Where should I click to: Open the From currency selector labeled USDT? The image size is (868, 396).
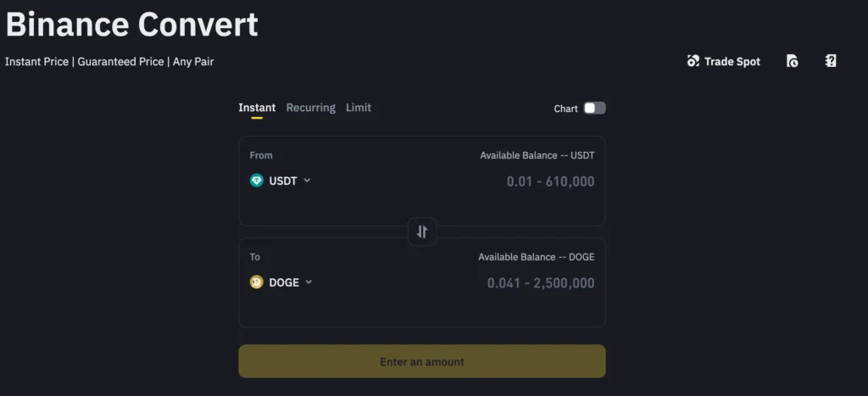coord(280,181)
